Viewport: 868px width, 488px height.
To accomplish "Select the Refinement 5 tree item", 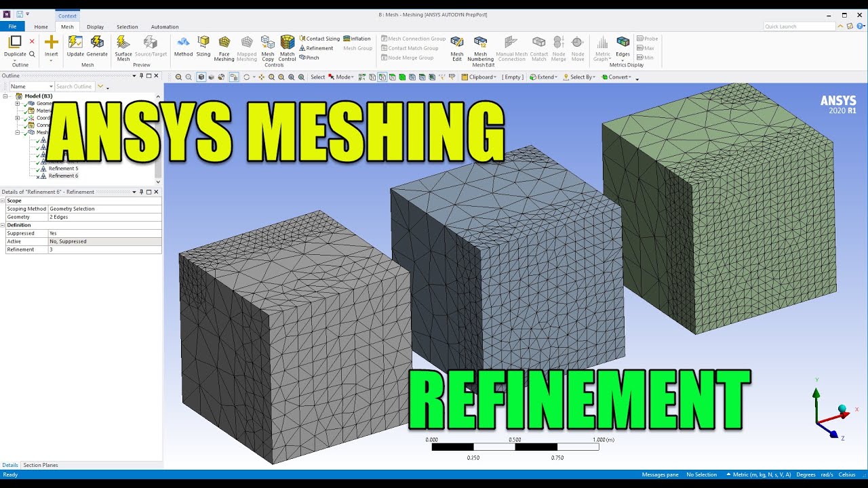I will (x=63, y=168).
